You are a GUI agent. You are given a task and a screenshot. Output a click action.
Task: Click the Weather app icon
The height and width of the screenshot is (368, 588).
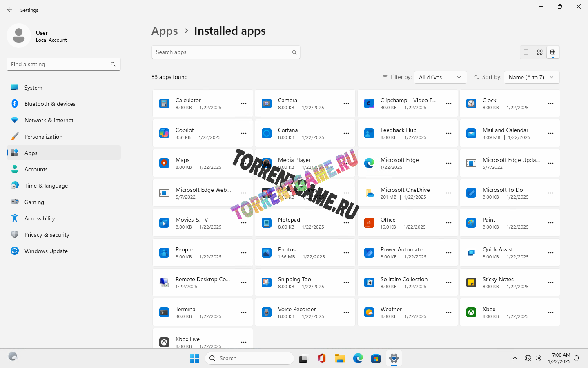(369, 312)
